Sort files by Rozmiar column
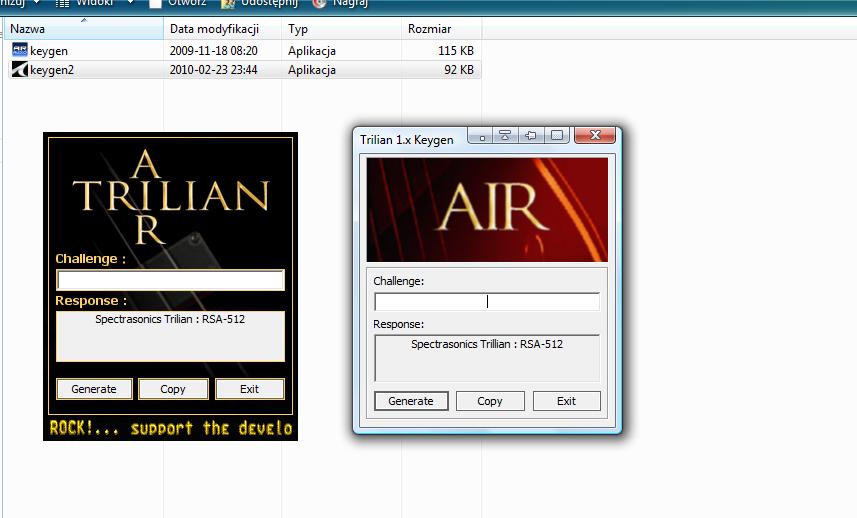The height and width of the screenshot is (518, 857). click(442, 29)
